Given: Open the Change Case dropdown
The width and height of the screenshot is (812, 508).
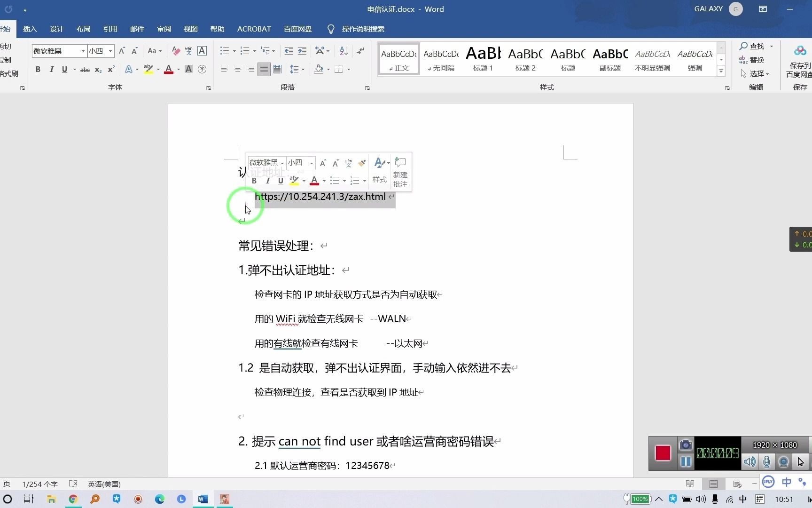Looking at the screenshot, I should pos(155,51).
